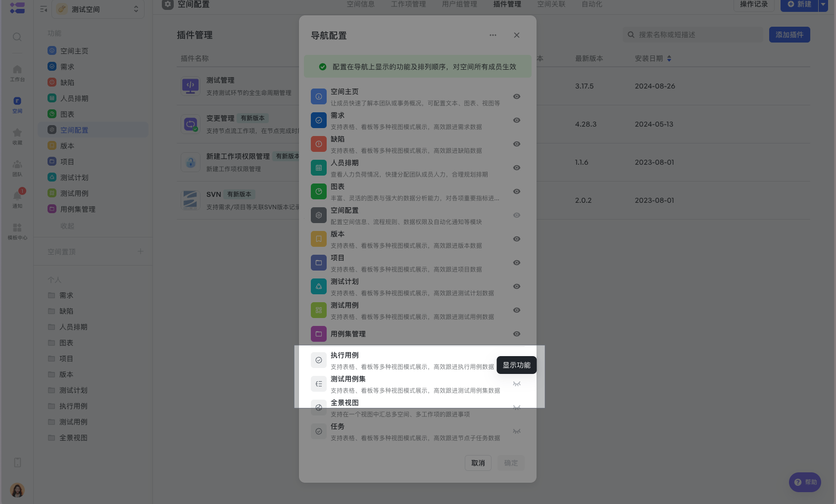
Task: Click the teal 人员排期 icon in dialog
Action: pos(318,168)
